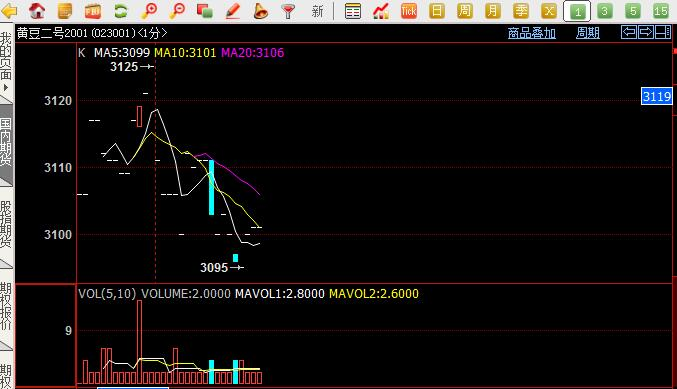Switch to the weekly 周 period

465,11
